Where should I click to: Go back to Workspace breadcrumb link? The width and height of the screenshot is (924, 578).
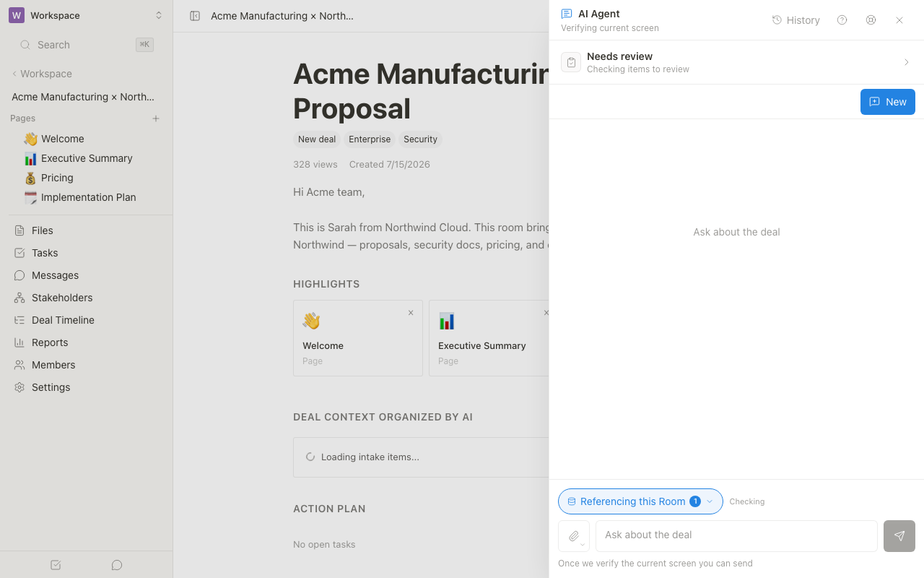pyautogui.click(x=41, y=74)
